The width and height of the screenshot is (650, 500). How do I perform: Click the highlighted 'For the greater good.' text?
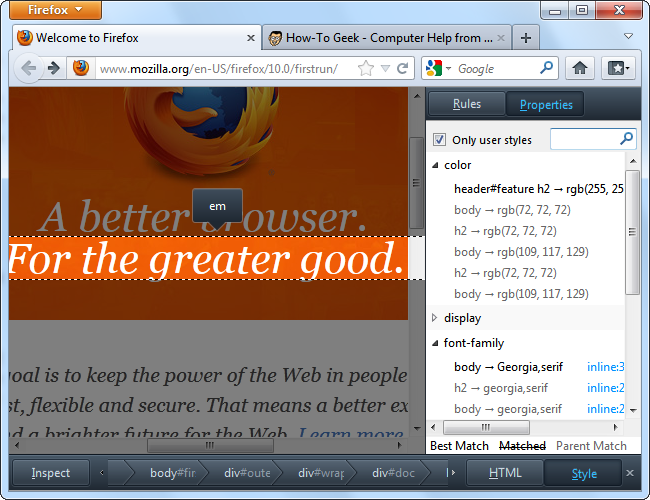pos(206,259)
